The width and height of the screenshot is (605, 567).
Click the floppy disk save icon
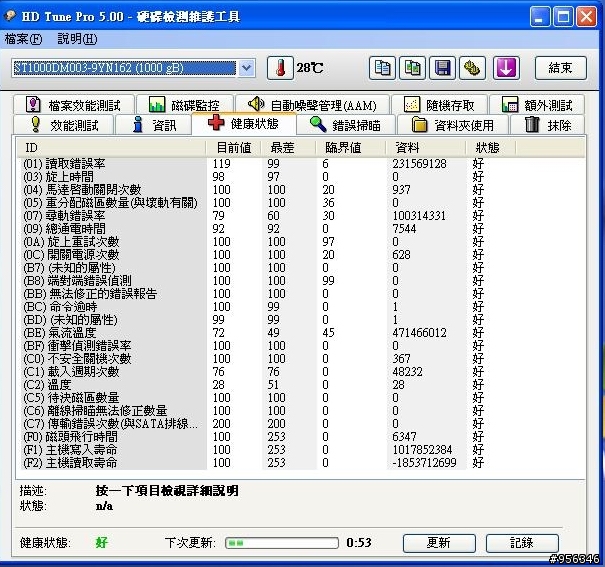coord(443,68)
